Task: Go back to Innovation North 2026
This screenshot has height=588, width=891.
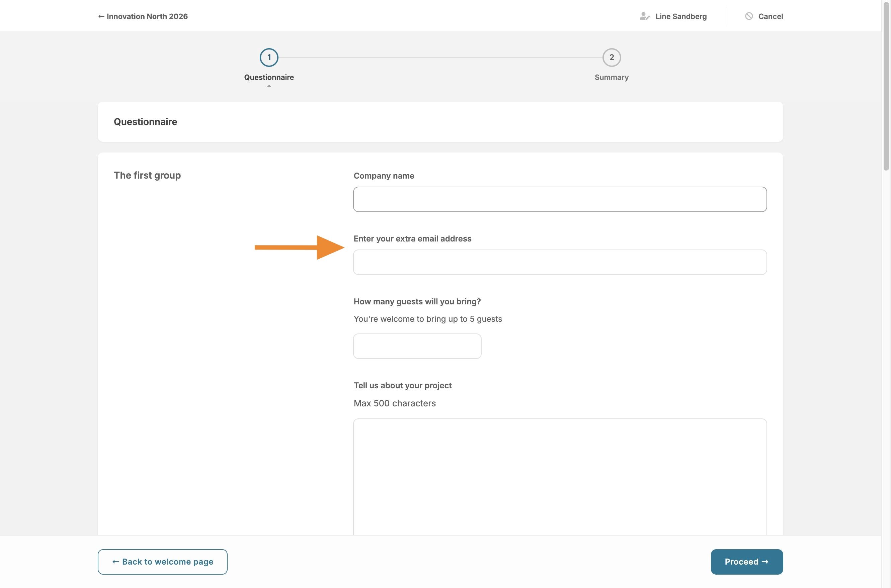Action: [x=143, y=16]
